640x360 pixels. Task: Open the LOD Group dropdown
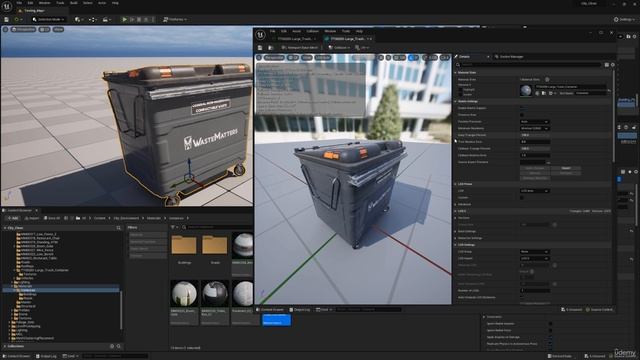click(535, 252)
